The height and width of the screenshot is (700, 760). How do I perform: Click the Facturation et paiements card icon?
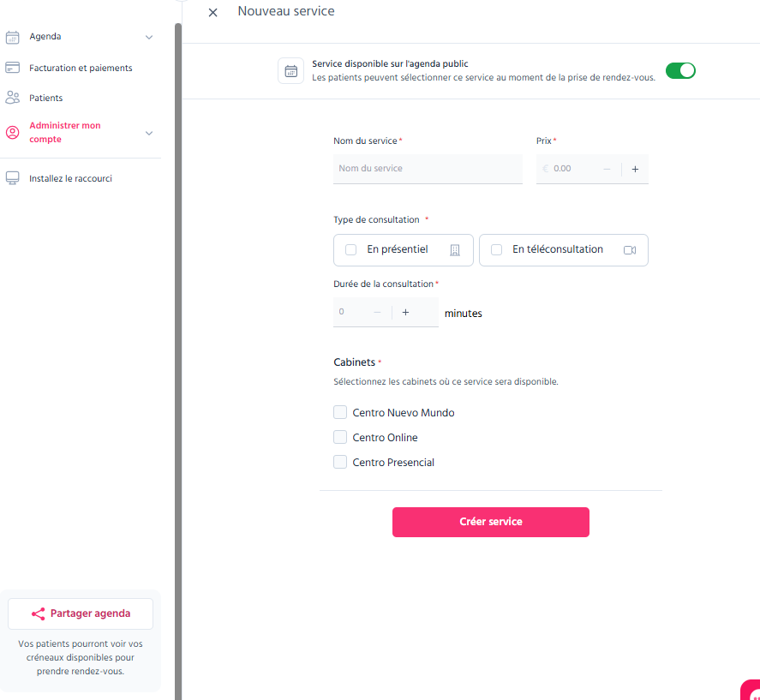(13, 68)
